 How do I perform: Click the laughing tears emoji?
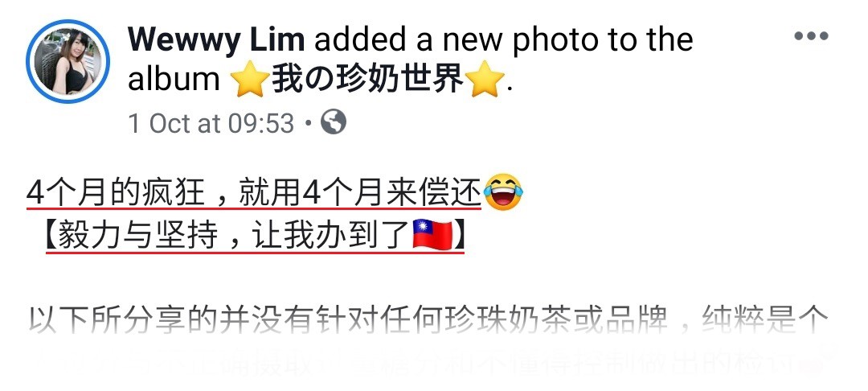pyautogui.click(x=503, y=192)
